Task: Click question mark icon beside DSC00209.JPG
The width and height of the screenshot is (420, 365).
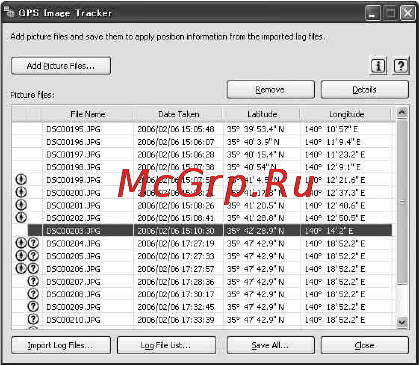Action: tap(33, 307)
